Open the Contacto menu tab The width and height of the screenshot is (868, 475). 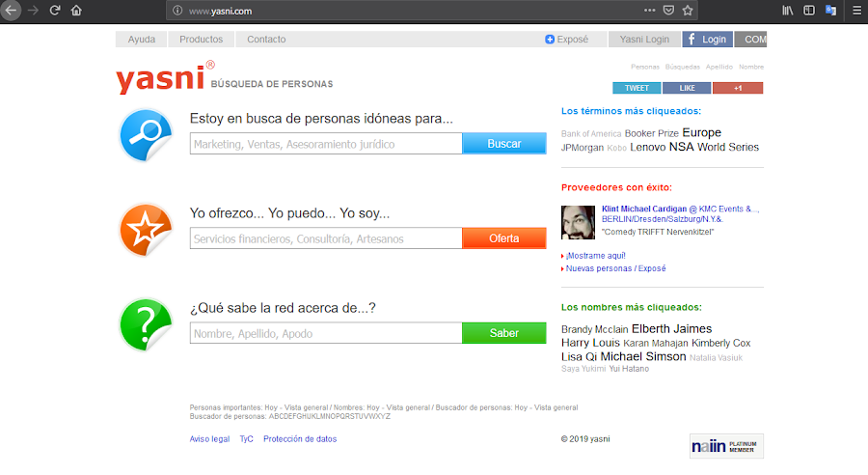tap(266, 40)
